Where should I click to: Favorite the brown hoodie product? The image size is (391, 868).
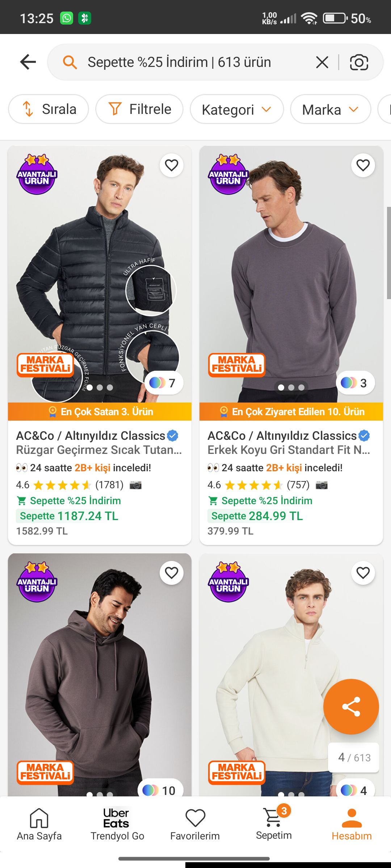171,573
